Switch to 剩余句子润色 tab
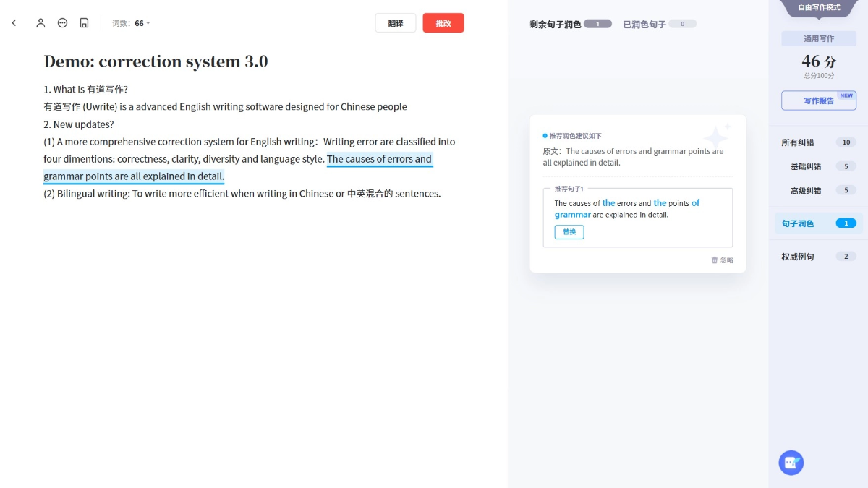The height and width of the screenshot is (488, 868). 555,25
